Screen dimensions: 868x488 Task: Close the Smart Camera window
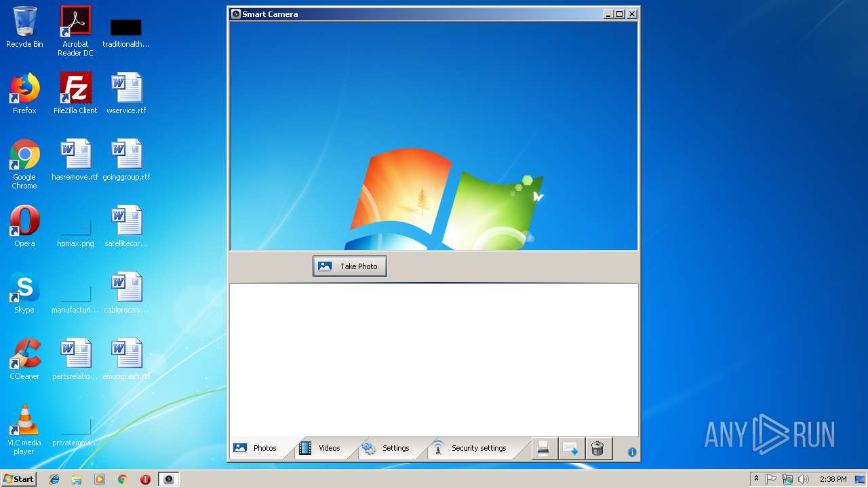click(631, 14)
